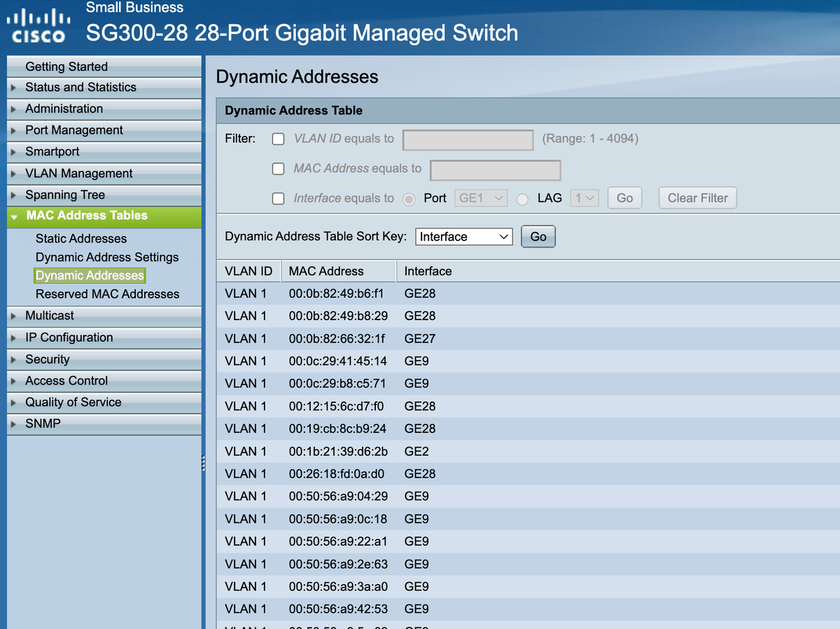Click the Dynamic Address Table section title
Screen dimensions: 840x629
point(293,111)
